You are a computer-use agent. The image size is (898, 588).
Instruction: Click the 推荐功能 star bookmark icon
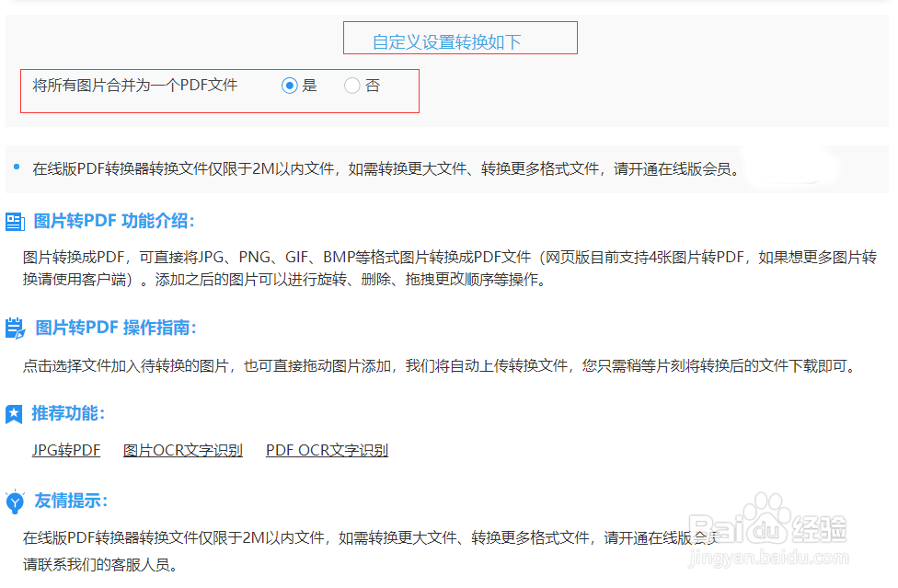[14, 414]
